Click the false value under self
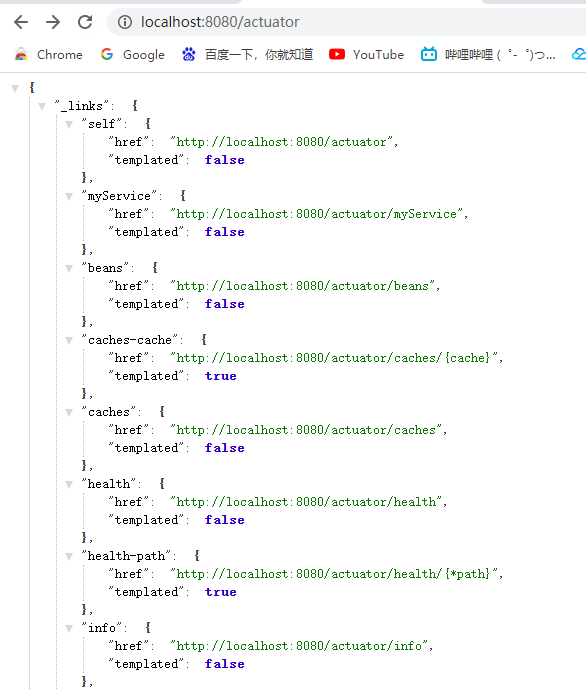This screenshot has height=690, width=586. (224, 160)
